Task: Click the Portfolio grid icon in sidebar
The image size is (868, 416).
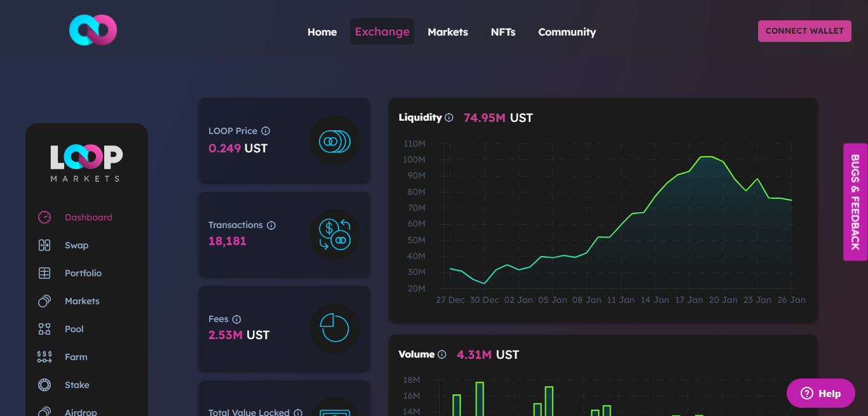Action: [x=44, y=273]
